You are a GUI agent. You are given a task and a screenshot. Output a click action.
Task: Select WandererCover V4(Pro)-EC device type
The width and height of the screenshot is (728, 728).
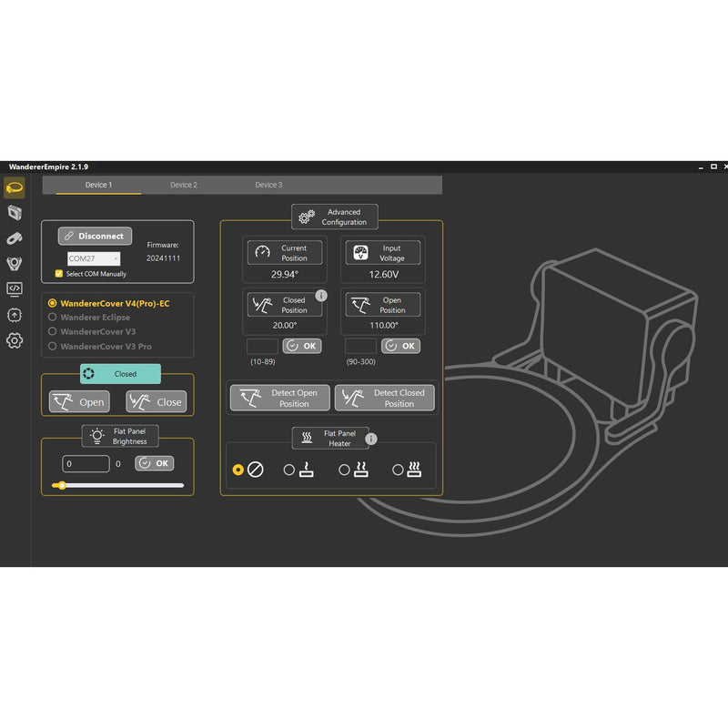pos(109,303)
